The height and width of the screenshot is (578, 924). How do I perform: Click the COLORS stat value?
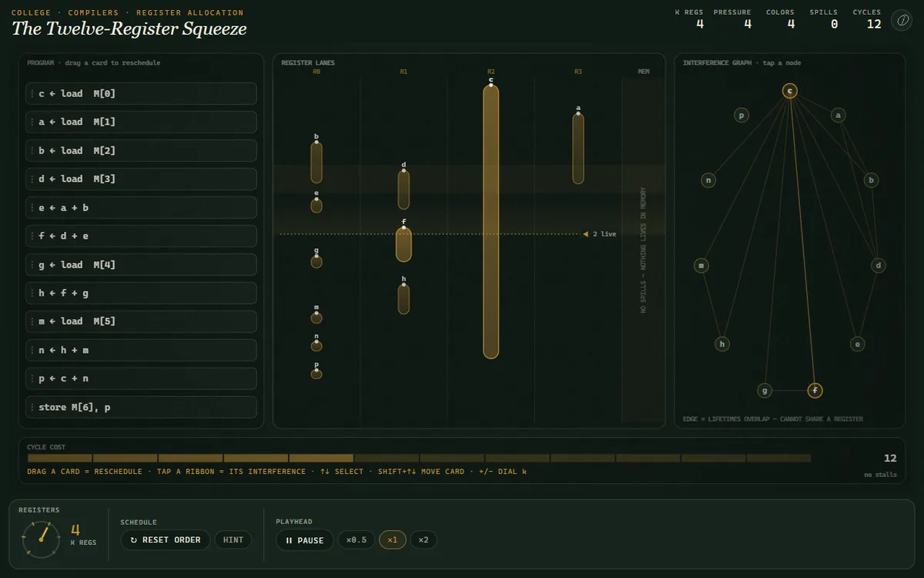coord(791,24)
